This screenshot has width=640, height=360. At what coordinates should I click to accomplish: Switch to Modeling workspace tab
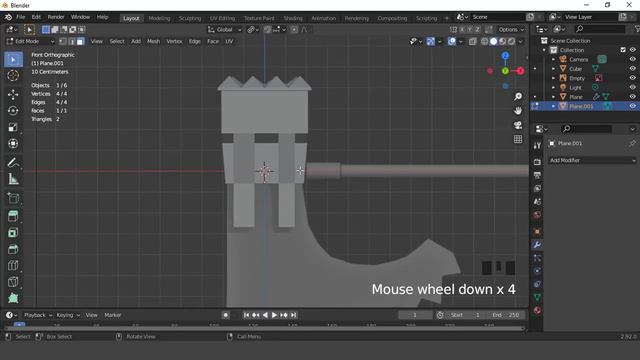coord(159,18)
